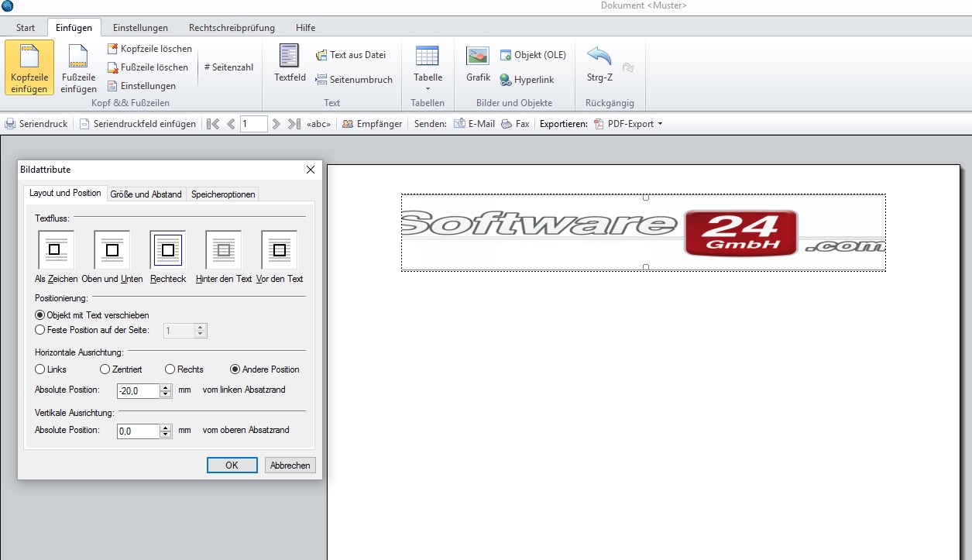Switch to Speicheroptionen tab
972x560 pixels.
pyautogui.click(x=223, y=194)
